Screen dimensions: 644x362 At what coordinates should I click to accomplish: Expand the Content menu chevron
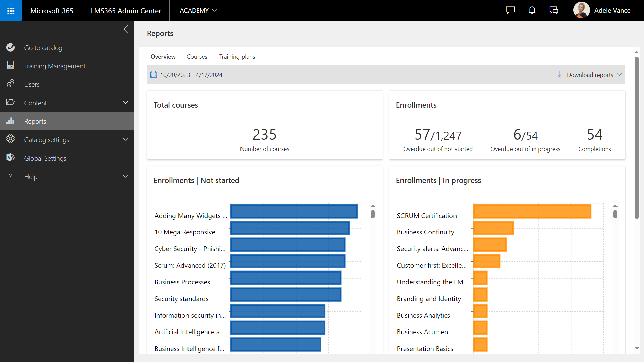125,103
